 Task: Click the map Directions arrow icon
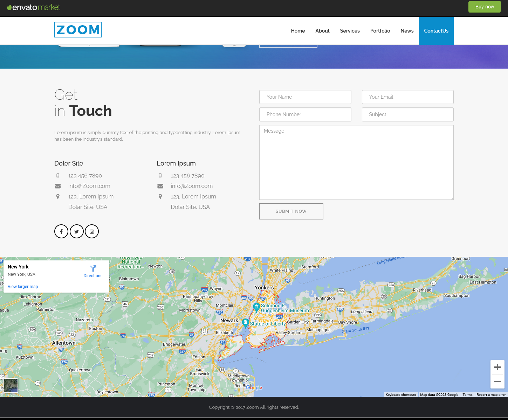point(93,268)
